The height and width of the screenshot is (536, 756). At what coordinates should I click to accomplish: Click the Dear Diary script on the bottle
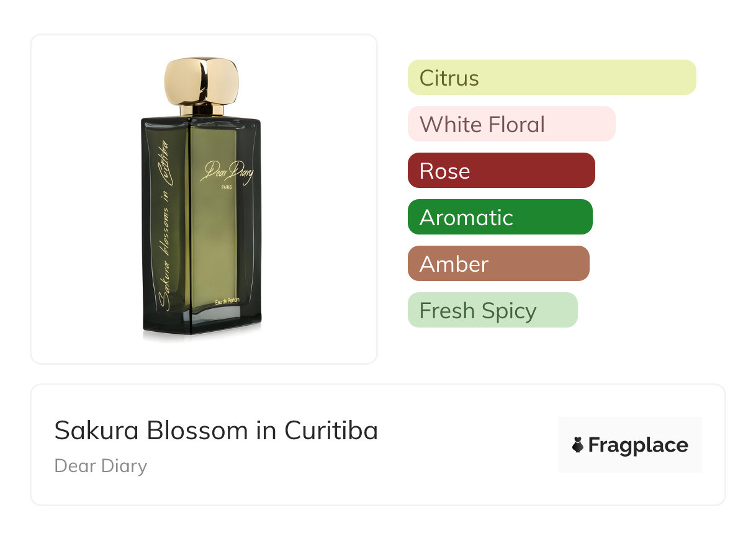pyautogui.click(x=226, y=172)
